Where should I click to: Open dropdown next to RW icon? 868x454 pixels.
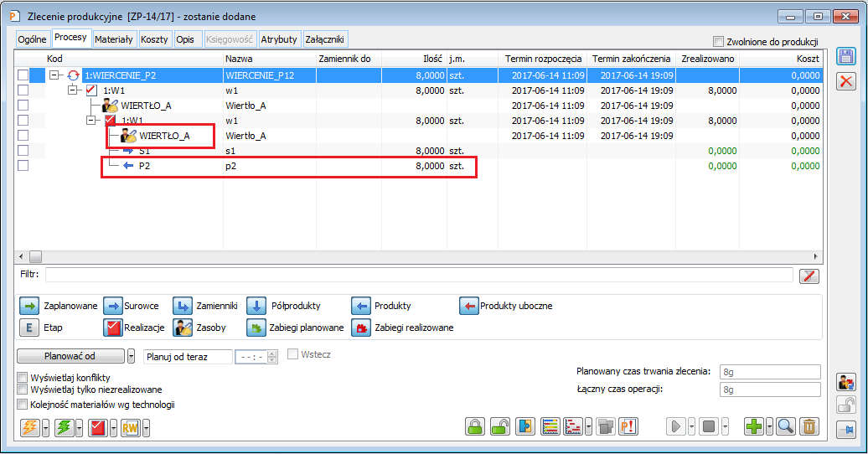click(x=146, y=427)
